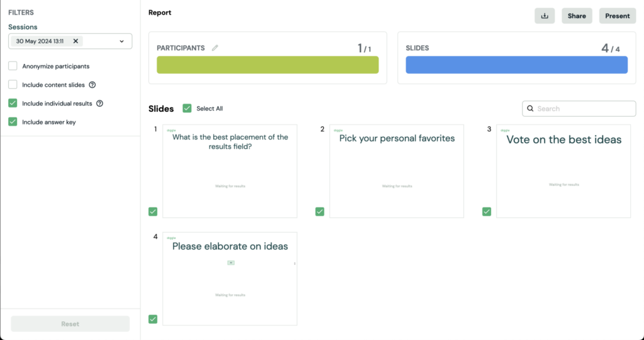Open 'Please elaborate on ideas' slide thumbnail
The height and width of the screenshot is (340, 644).
coord(230,279)
